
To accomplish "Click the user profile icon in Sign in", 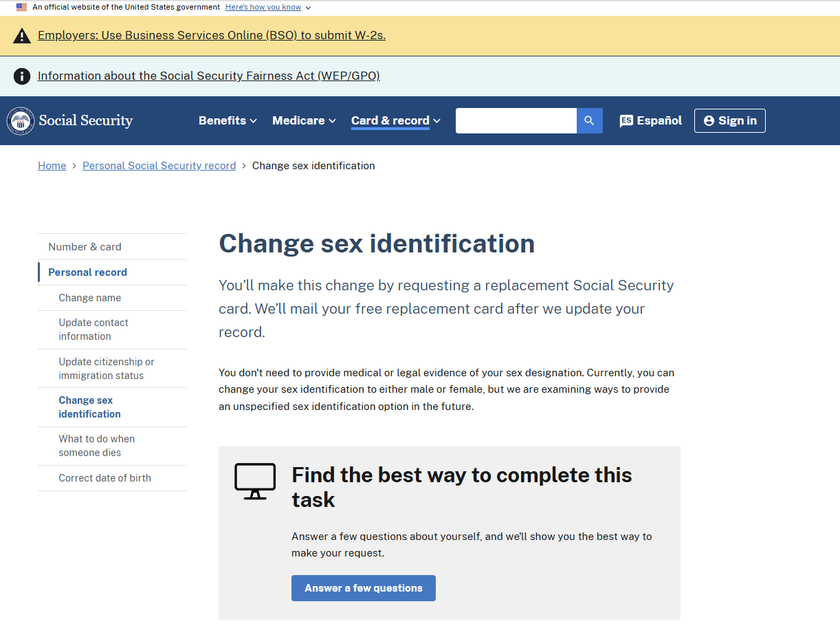I will [709, 121].
